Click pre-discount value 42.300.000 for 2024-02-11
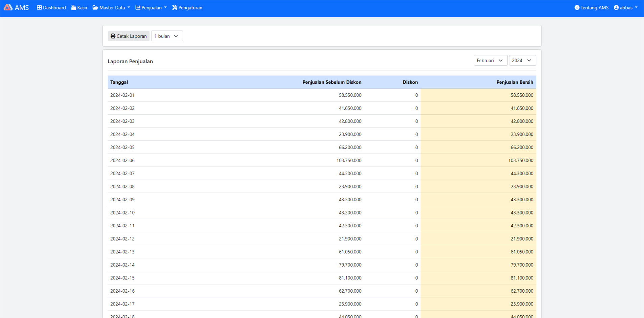The width and height of the screenshot is (644, 318). click(350, 226)
